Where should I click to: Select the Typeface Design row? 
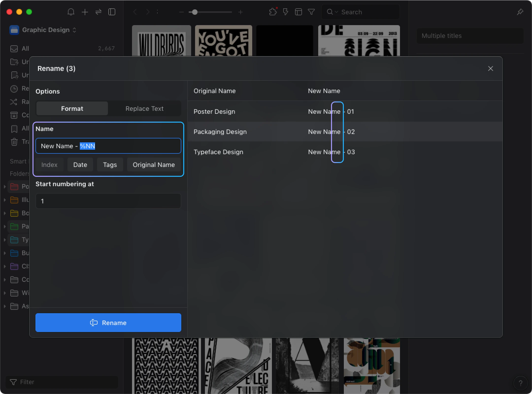click(345, 152)
